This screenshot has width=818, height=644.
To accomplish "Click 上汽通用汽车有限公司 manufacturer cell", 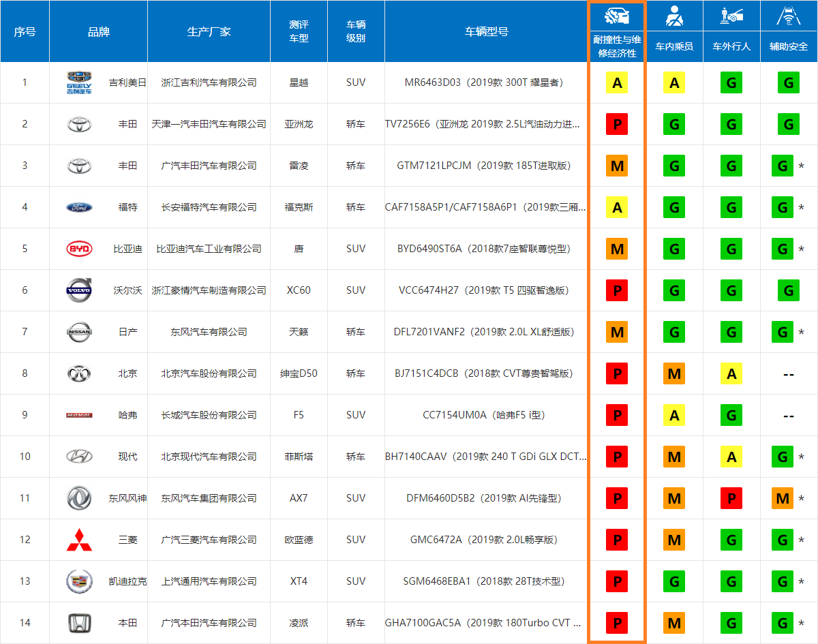I will click(209, 581).
